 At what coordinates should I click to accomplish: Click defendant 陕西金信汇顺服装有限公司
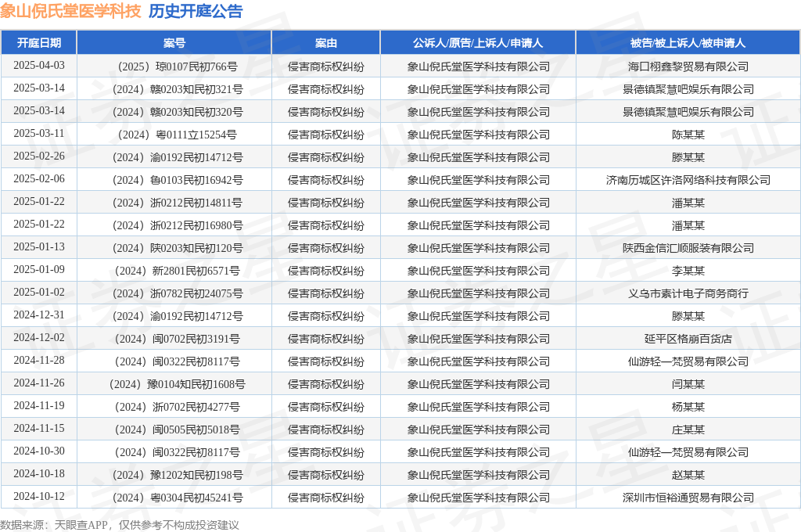688,248
